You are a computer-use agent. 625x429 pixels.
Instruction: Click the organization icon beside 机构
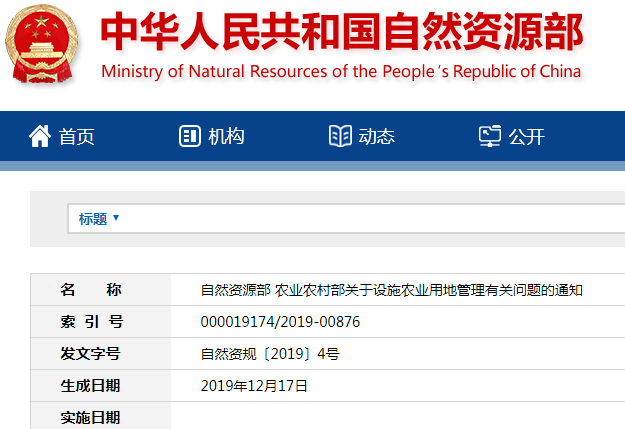(x=190, y=136)
